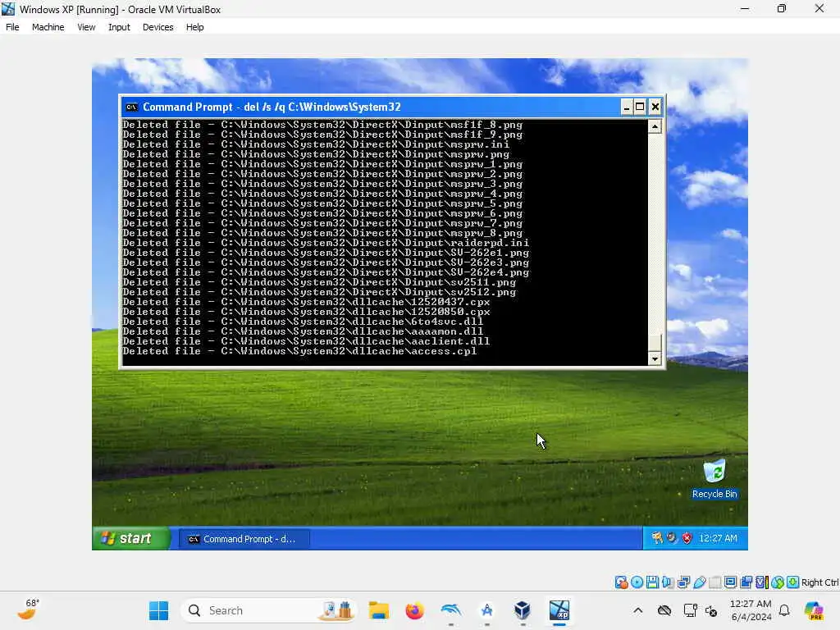Open the Windows 11 Start menu
The width and height of the screenshot is (840, 630).
click(x=158, y=610)
